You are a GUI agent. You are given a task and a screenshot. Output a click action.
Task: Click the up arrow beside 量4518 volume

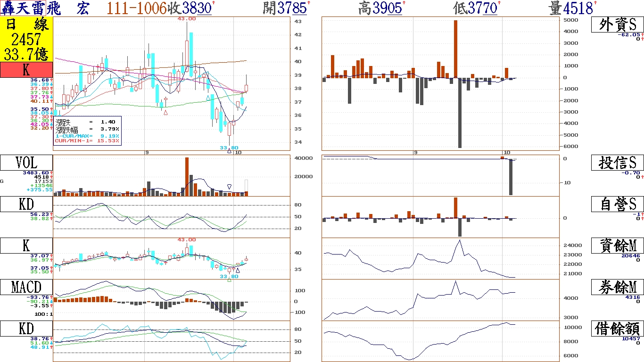pos(595,3)
